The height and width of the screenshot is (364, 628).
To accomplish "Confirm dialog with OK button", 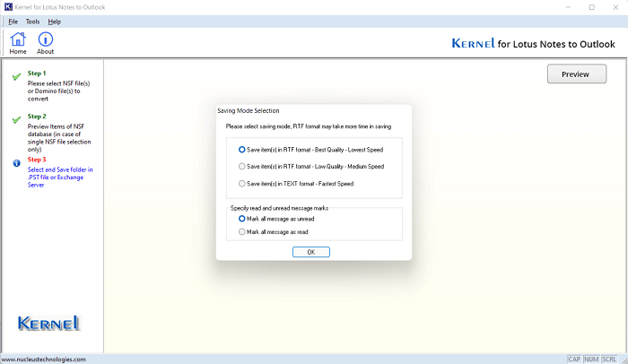I will point(310,252).
